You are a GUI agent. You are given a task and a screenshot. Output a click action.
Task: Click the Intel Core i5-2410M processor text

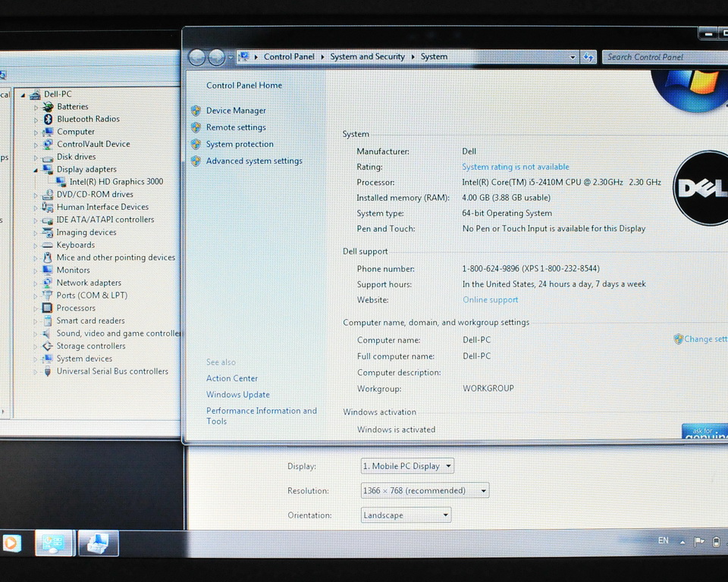pos(561,183)
